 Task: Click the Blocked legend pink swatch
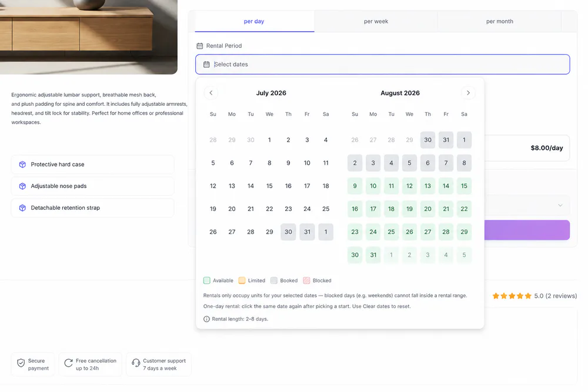pyautogui.click(x=307, y=281)
